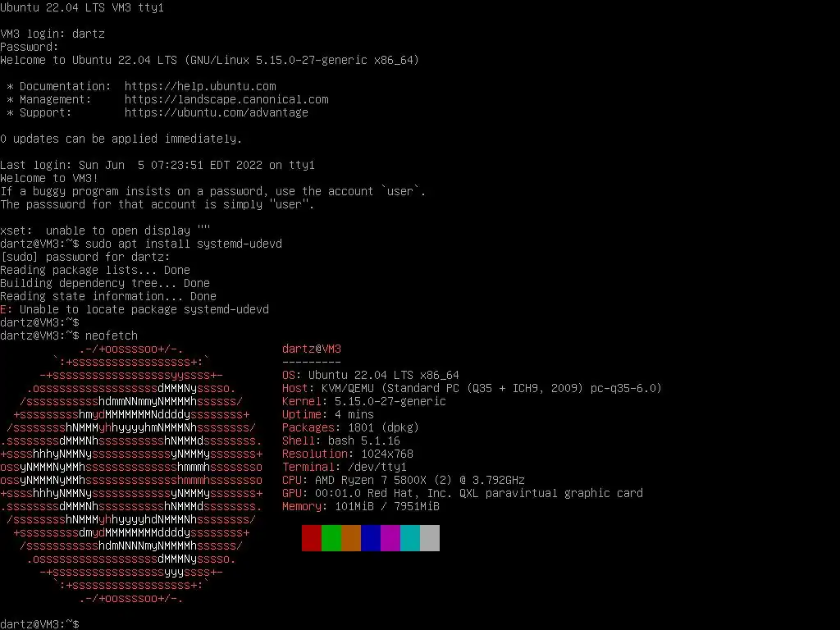
Task: Click the red color block in neofetch palette
Action: click(x=311, y=538)
